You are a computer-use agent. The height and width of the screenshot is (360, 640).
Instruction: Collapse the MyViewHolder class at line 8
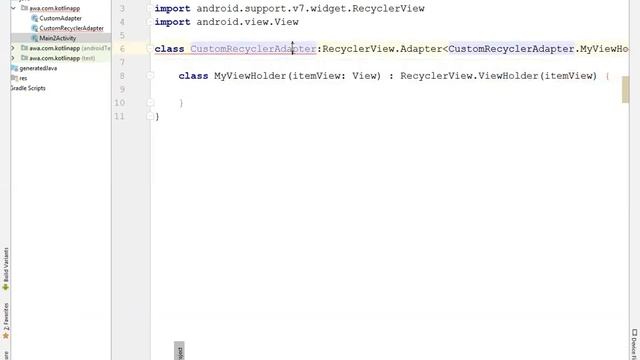[150, 76]
